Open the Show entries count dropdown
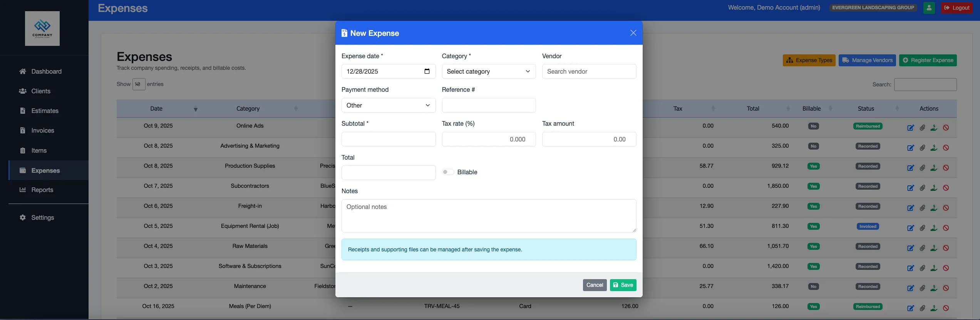Screen dimensions: 980x320 click(139, 84)
